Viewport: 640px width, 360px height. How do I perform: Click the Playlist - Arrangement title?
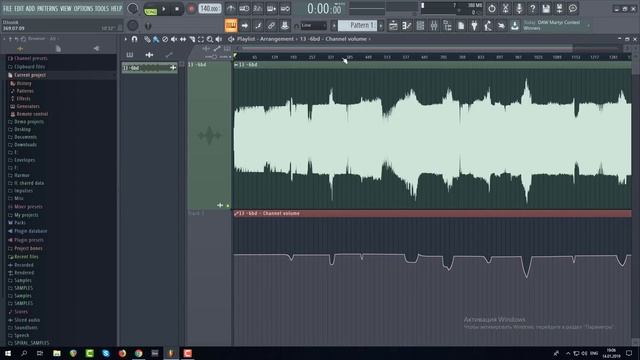click(x=265, y=39)
